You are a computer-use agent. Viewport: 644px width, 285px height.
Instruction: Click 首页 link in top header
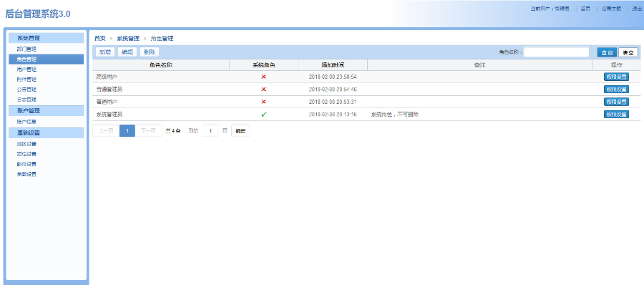point(585,9)
